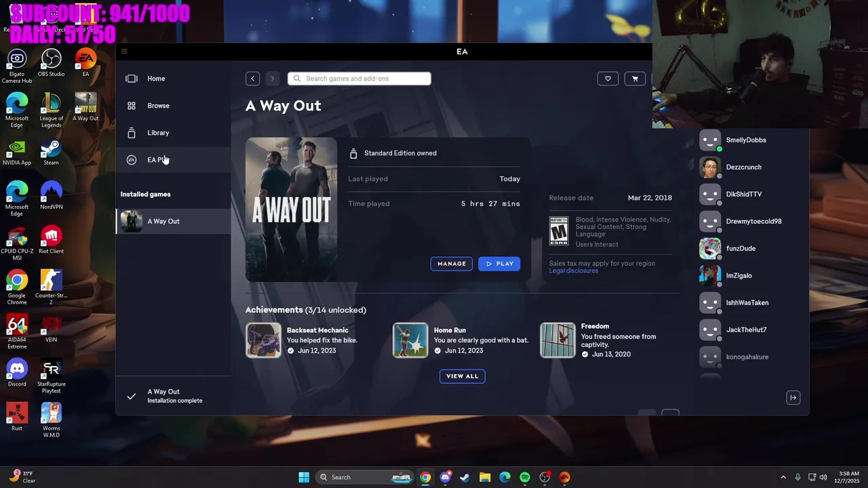This screenshot has height=488, width=868.
Task: Open StarRupture Playtest desktop icon
Action: tap(52, 376)
